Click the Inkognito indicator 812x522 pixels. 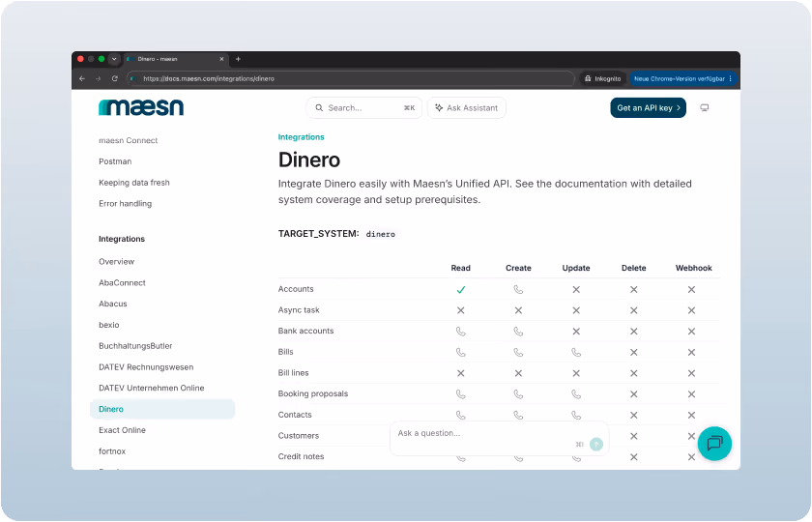[x=602, y=78]
